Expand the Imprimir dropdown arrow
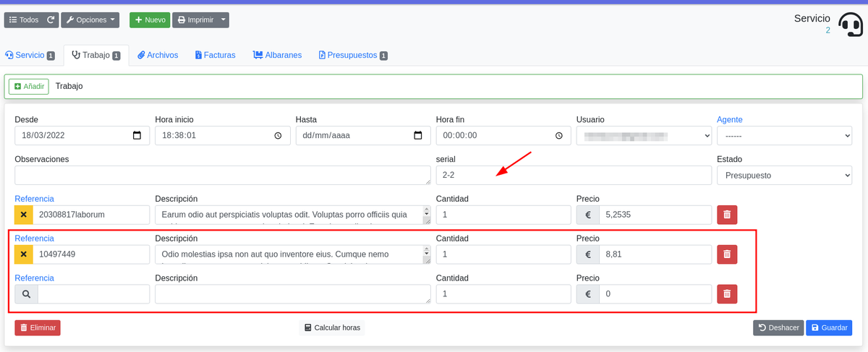868x352 pixels. [x=224, y=20]
